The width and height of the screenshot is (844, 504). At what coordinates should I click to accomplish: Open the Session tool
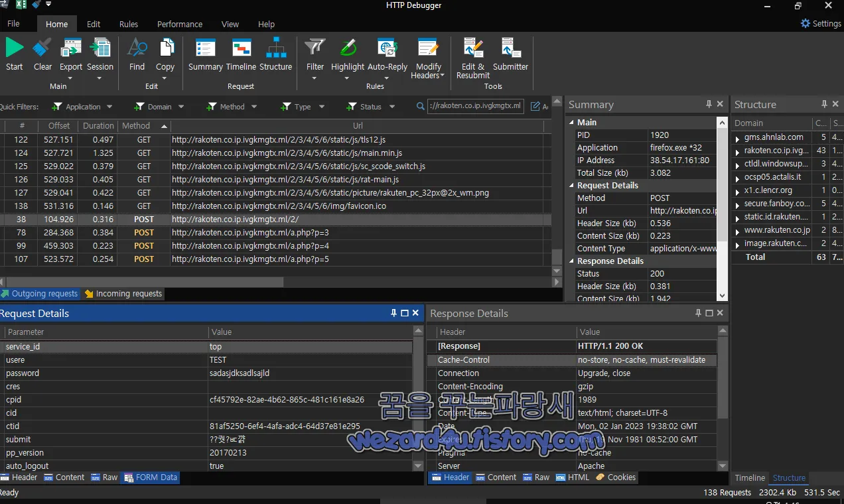(100, 48)
